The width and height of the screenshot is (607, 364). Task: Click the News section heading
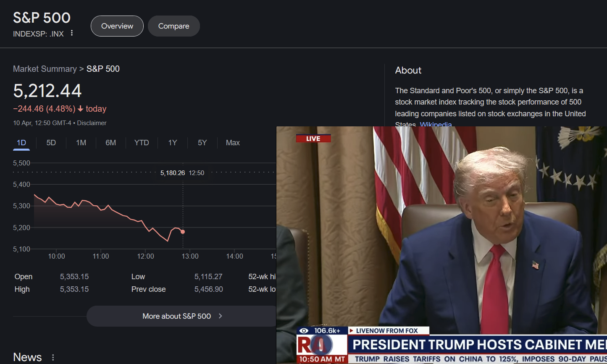(27, 357)
